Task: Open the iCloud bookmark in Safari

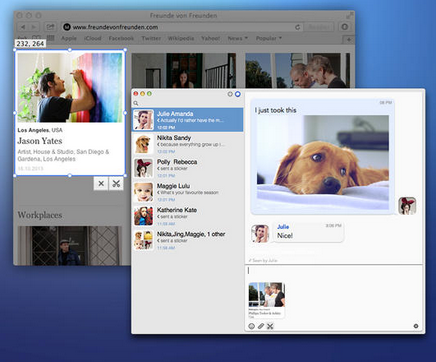Action: click(93, 38)
